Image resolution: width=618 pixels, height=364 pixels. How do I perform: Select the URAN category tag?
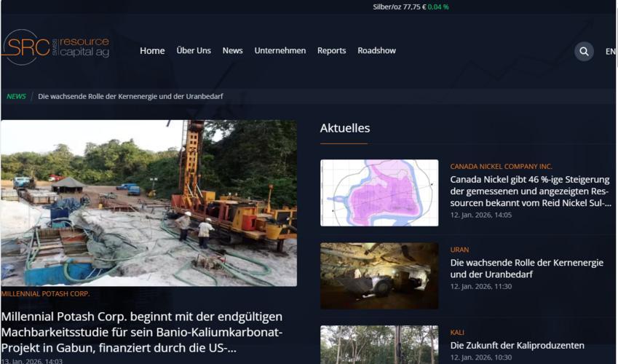[x=459, y=250]
